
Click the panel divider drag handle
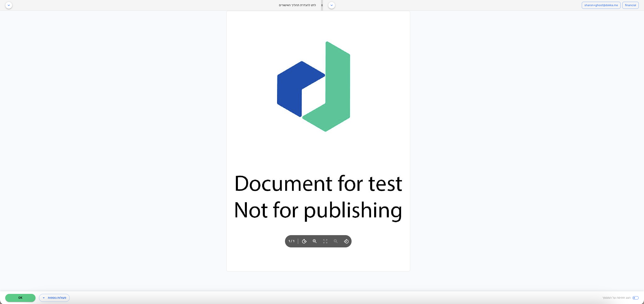(x=322, y=5)
